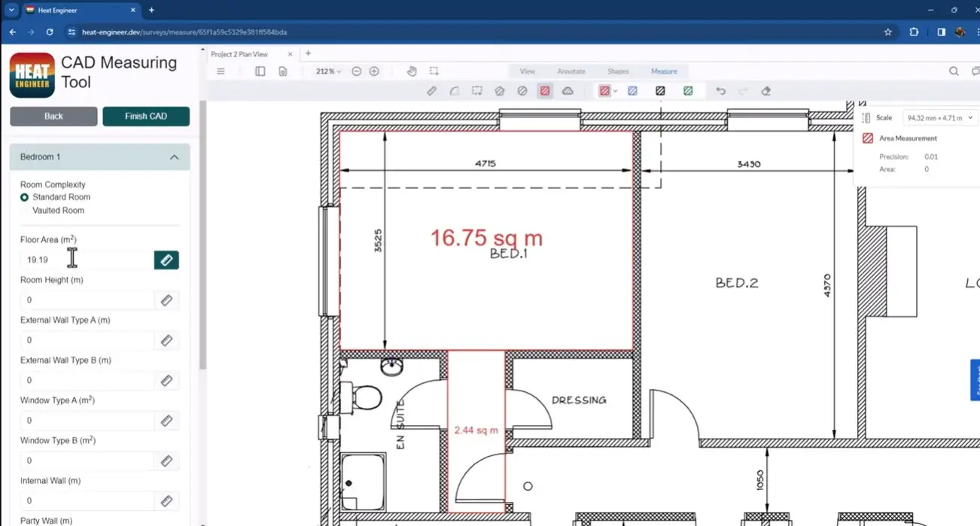The width and height of the screenshot is (980, 526).
Task: Click the Floor Area measure ruler icon
Action: 166,260
